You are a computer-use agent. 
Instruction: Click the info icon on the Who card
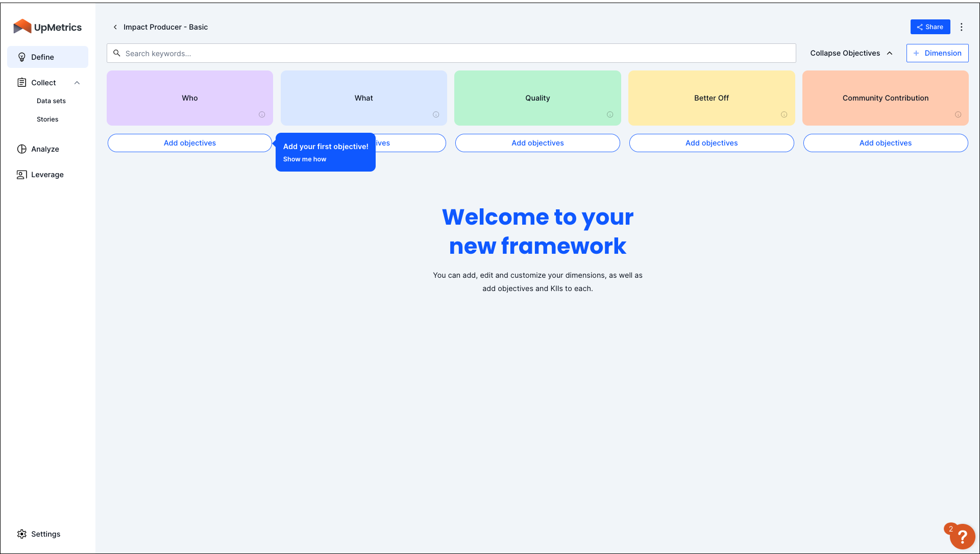(262, 114)
